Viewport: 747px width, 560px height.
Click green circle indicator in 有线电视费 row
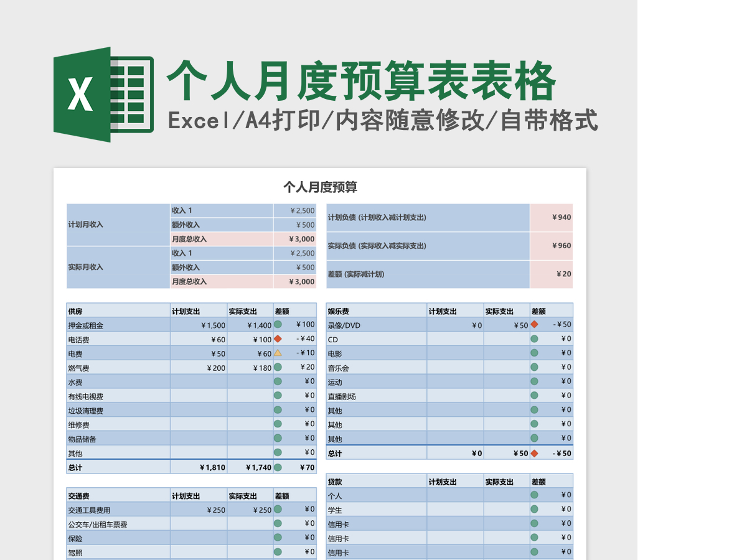click(278, 396)
